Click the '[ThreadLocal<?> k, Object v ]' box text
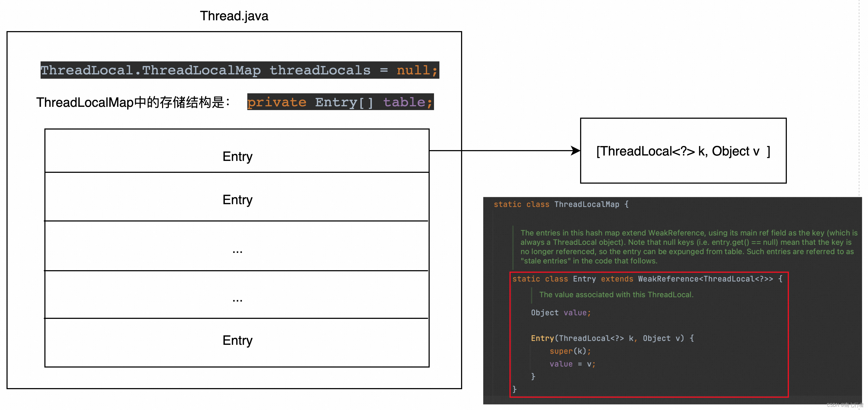This screenshot has width=868, height=410. click(683, 151)
